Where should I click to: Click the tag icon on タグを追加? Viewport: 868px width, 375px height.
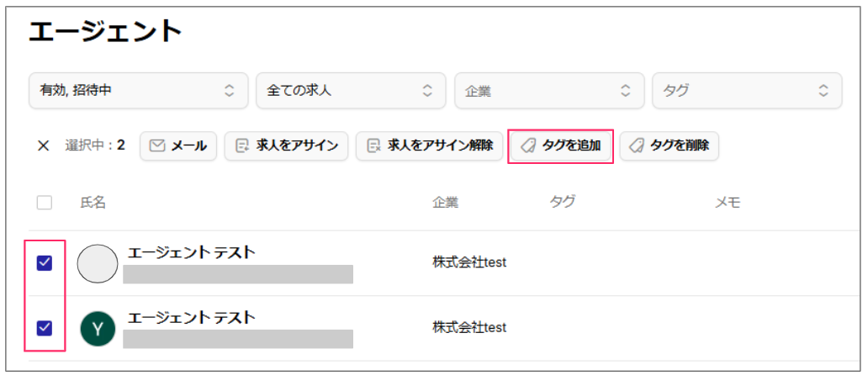529,146
